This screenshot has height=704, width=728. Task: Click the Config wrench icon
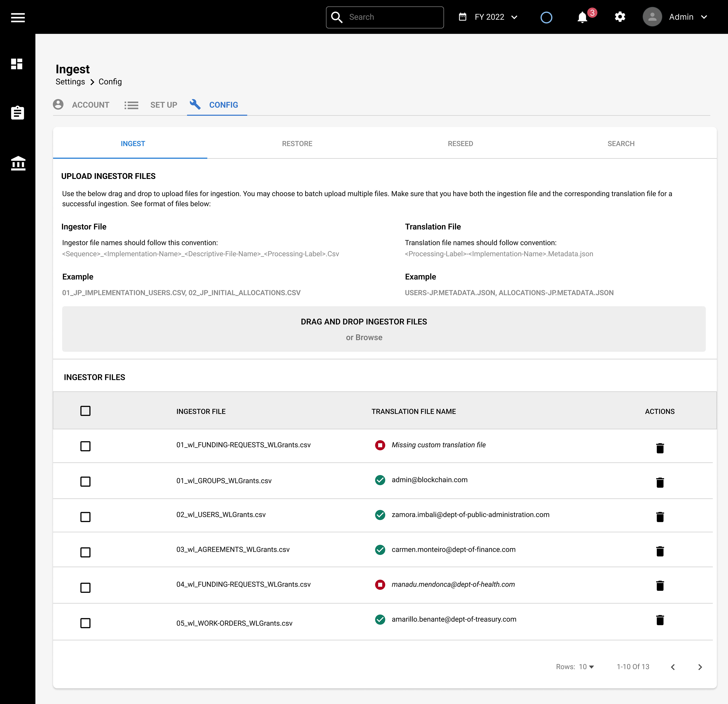pyautogui.click(x=195, y=104)
